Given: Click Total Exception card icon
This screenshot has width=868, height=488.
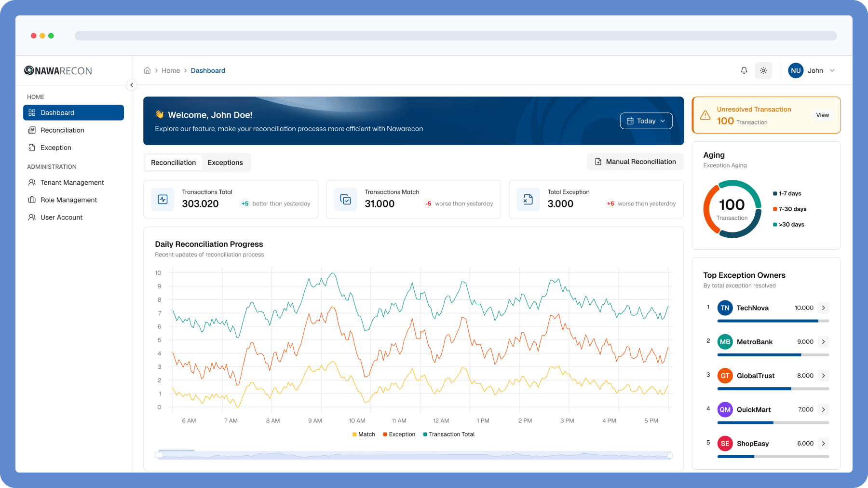Looking at the screenshot, I should 528,199.
